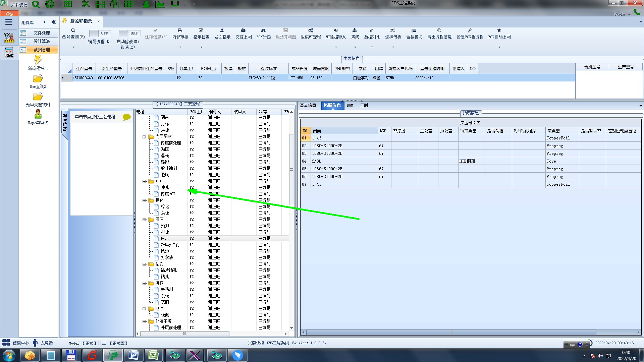
Task: Open dropdown arrow under 型号查询
Action: (x=73, y=47)
